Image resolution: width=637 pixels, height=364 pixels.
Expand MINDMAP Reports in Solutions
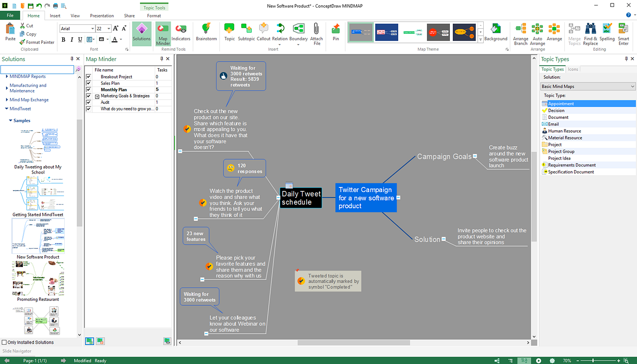coord(7,77)
